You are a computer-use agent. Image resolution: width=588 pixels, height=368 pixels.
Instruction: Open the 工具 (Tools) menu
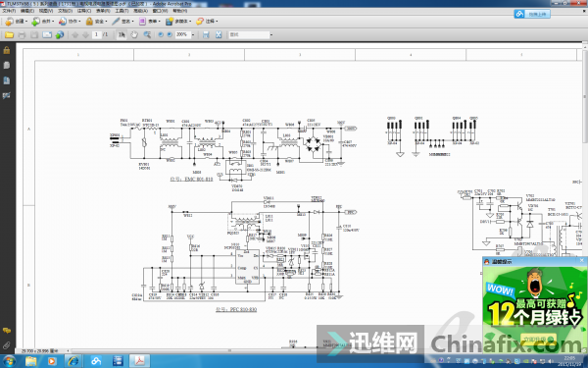point(122,11)
